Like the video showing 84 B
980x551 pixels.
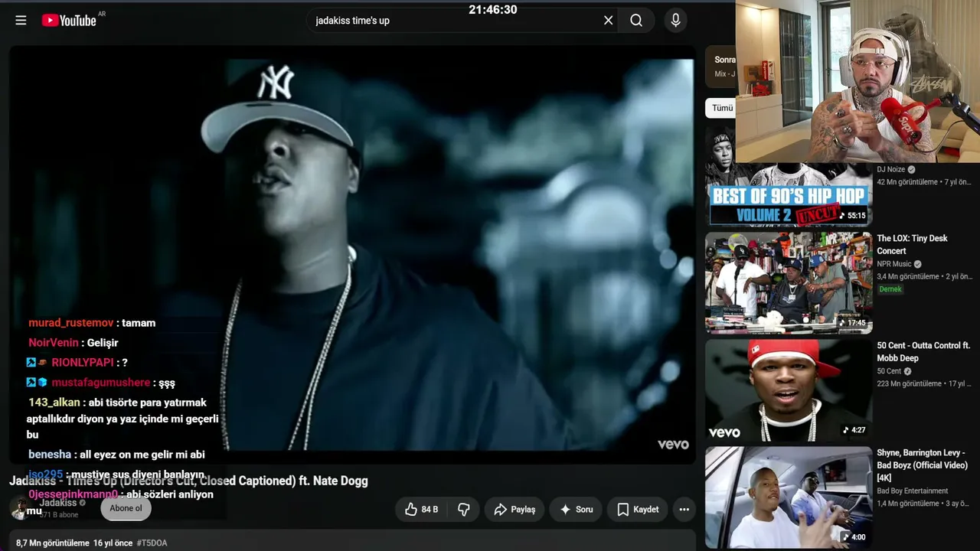(420, 509)
